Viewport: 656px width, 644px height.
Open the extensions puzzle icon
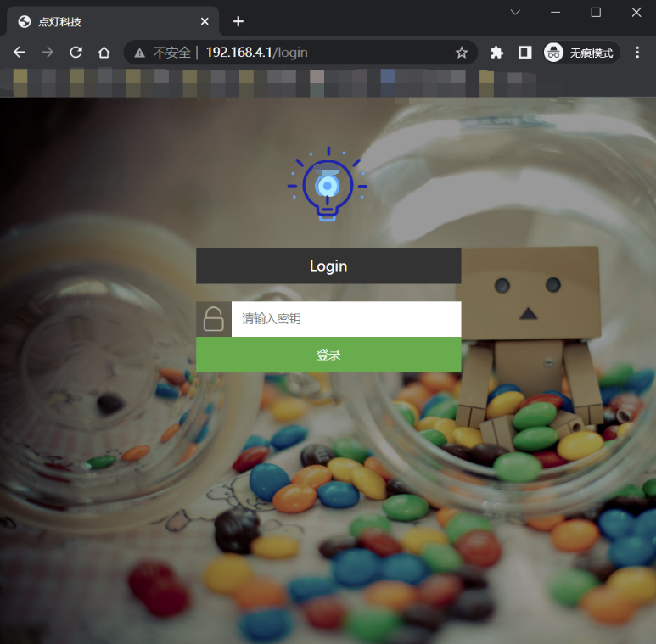pos(496,53)
